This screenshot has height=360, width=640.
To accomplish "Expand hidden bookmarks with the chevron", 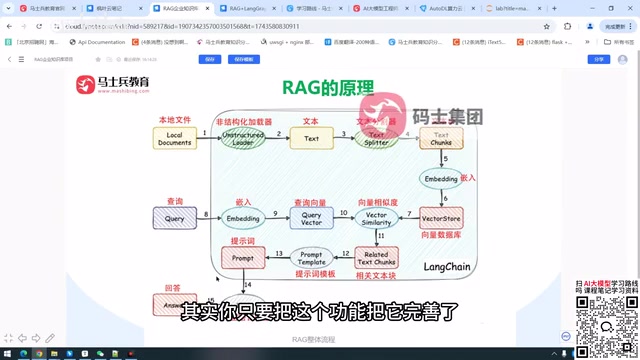I will click(587, 42).
